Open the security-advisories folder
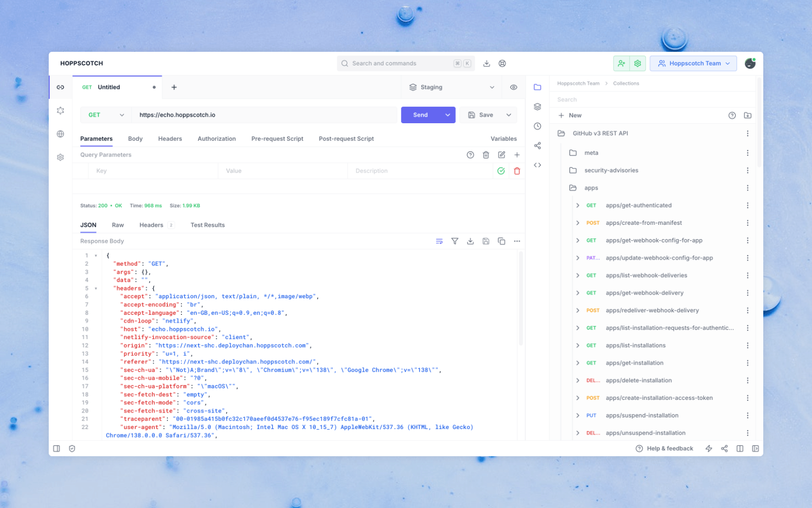The image size is (812, 508). [611, 171]
